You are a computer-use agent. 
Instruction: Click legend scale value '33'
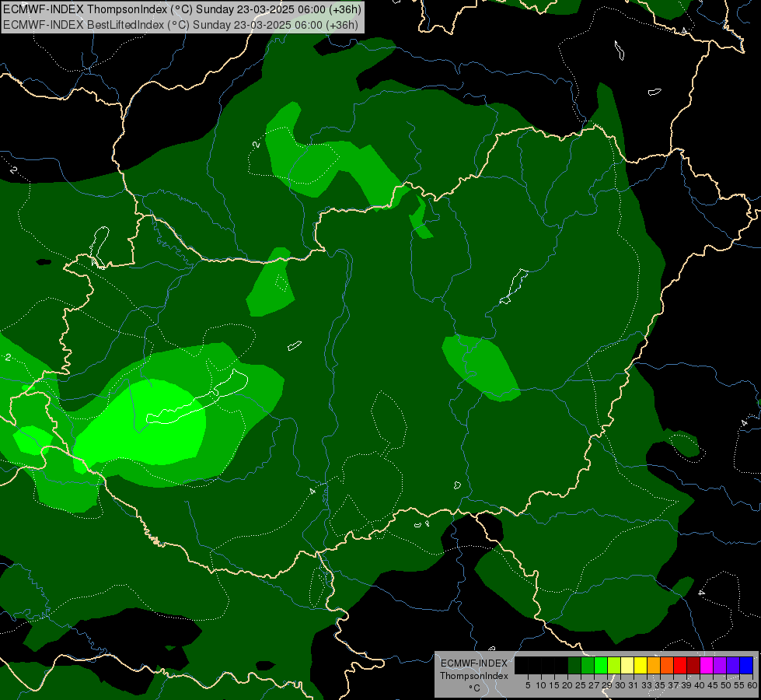pos(647,685)
